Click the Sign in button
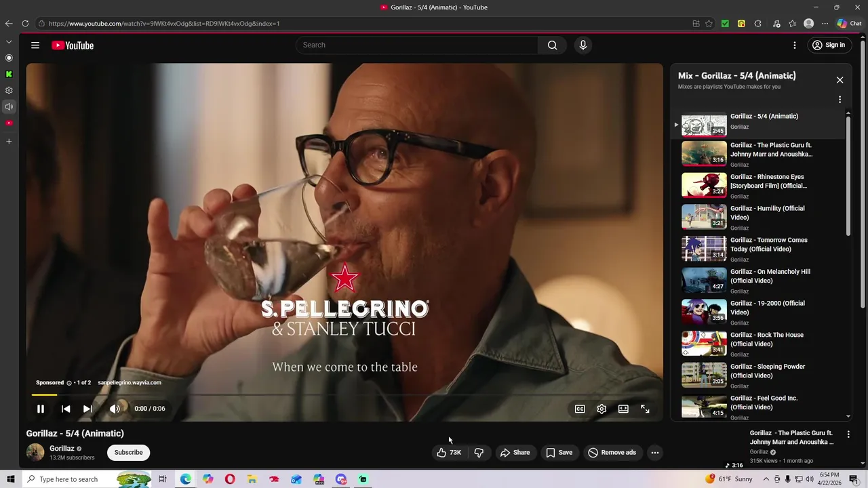 828,45
